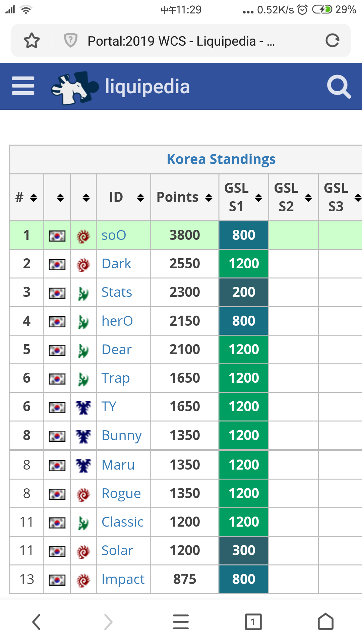Image resolution: width=362 pixels, height=644 pixels.
Task: Open the Korea Standings link
Action: pos(221,159)
